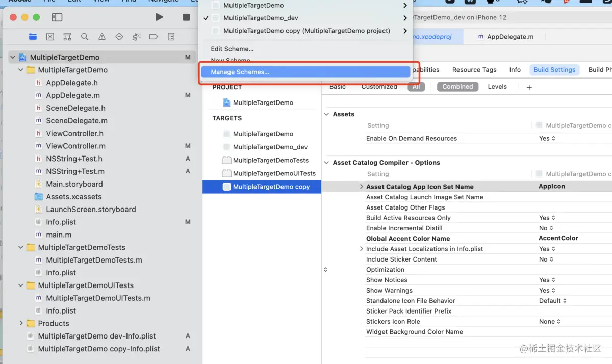The width and height of the screenshot is (612, 364).
Task: Open the Test navigator diamond icon
Action: tap(119, 37)
